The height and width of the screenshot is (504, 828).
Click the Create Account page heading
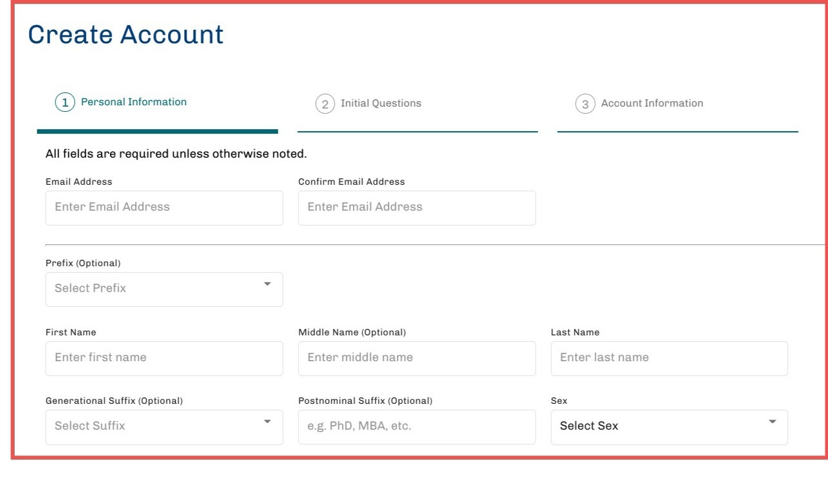[126, 35]
